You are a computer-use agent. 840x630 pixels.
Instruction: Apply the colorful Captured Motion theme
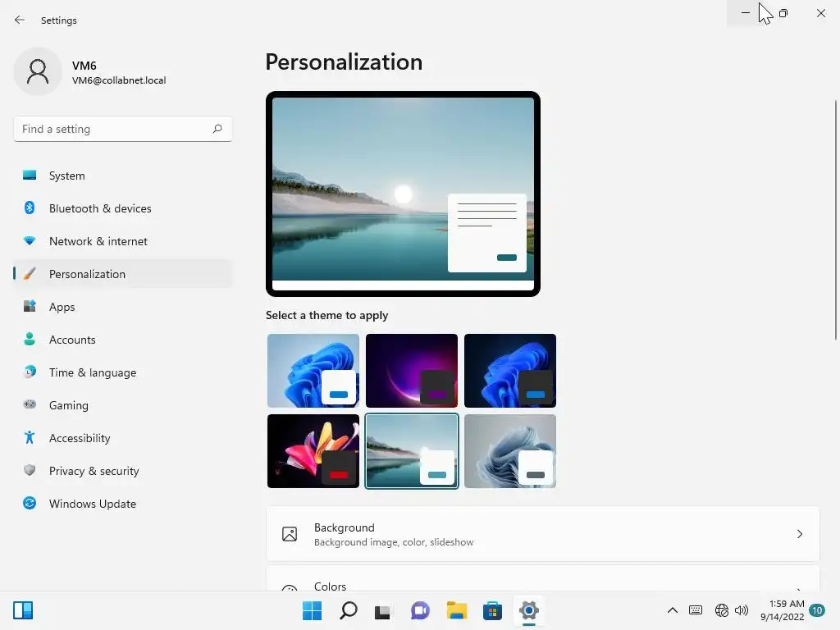tap(313, 451)
